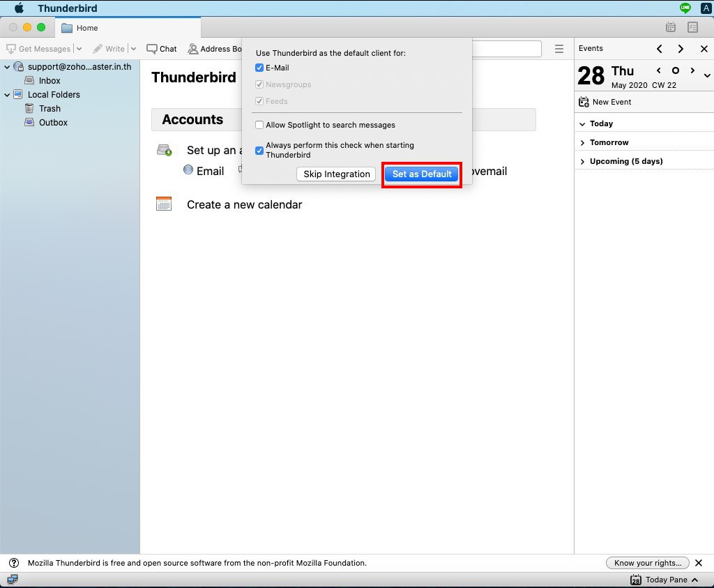The height and width of the screenshot is (588, 714).
Task: Uncheck Always perform this check when starting
Action: (259, 150)
